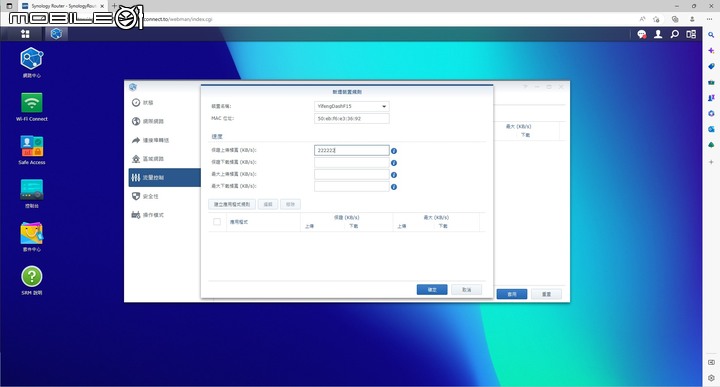Show info for maximum download bandwidth (最大下載頻寬)
This screenshot has height=387, width=720.
(394, 187)
